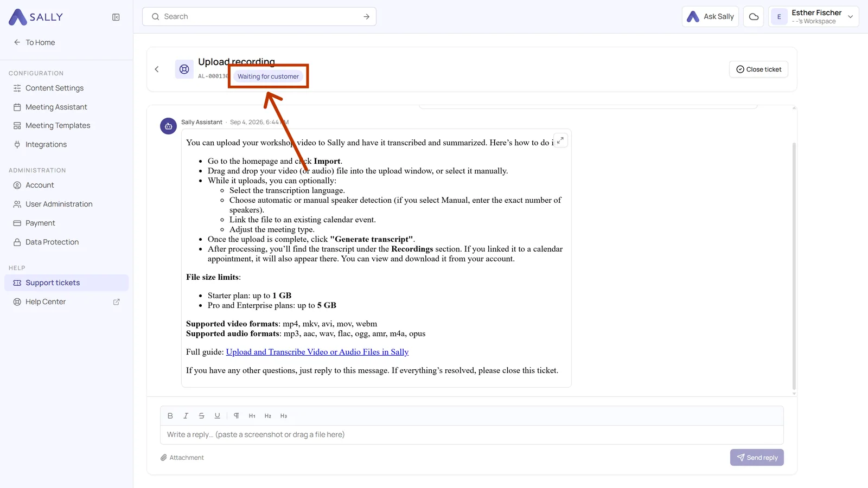This screenshot has width=868, height=488.
Task: Open Help Center external link
Action: [66, 302]
